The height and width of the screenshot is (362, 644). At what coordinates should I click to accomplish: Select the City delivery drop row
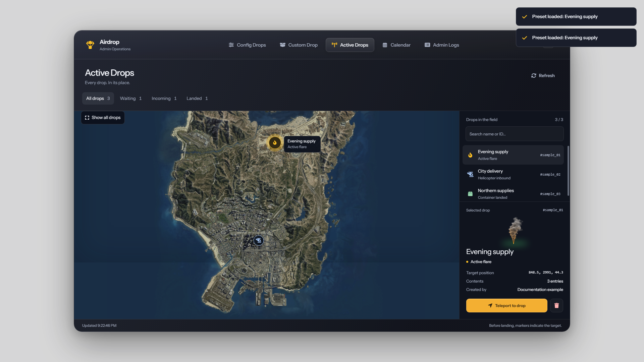(513, 174)
